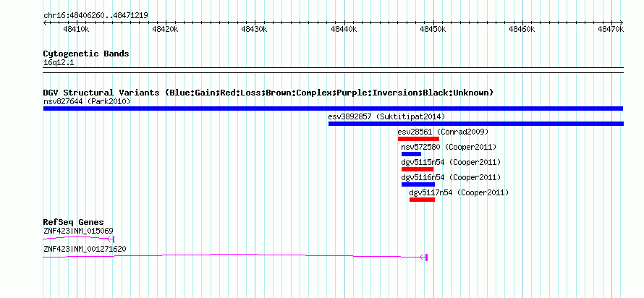644x298 pixels.
Task: Click the Cytogenetic Bands track title
Action: point(86,54)
